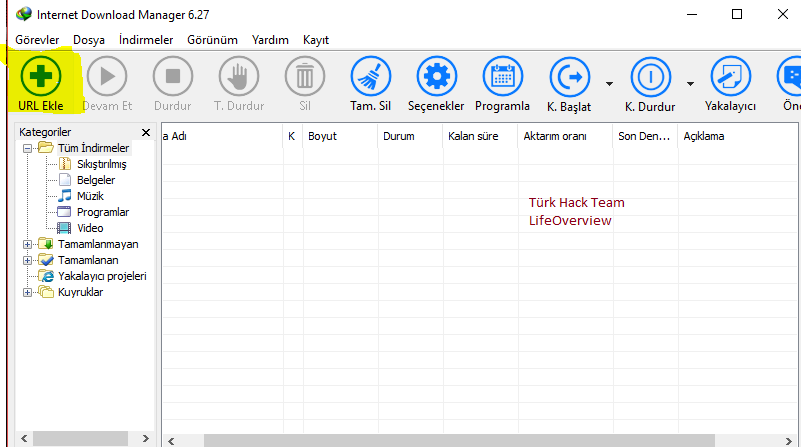This screenshot has width=801, height=447.
Task: Click category panel scroll right arrow
Action: [x=146, y=438]
